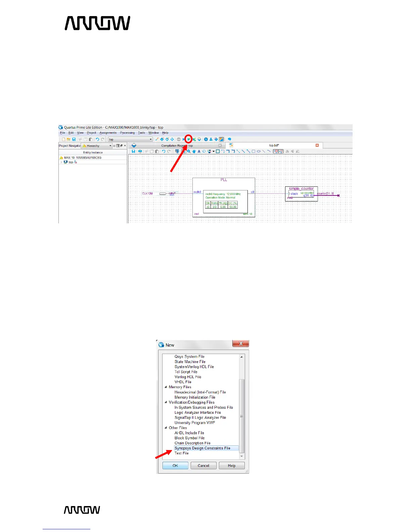Image resolution: width=411 pixels, height=532 pixels.
Task: Select State Machine File entry
Action: (x=190, y=362)
